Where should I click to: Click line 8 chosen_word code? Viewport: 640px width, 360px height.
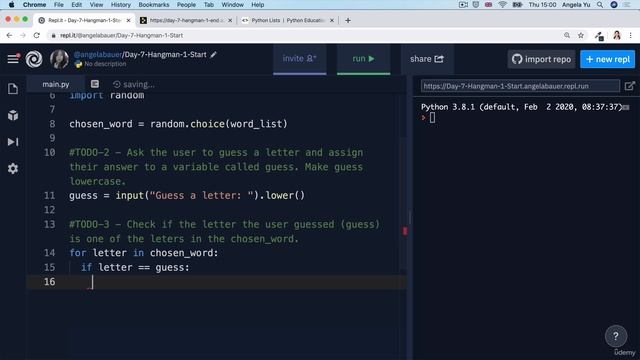(178, 124)
